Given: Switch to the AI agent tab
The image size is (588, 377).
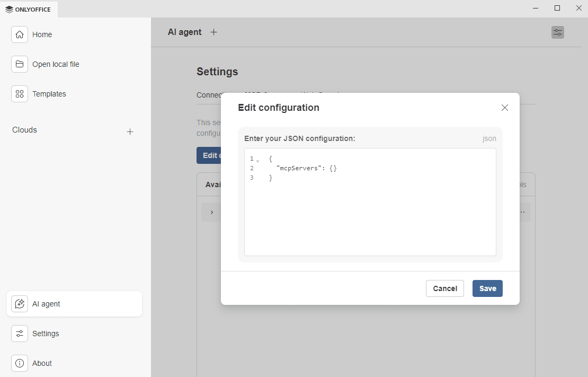Looking at the screenshot, I should pos(184,32).
